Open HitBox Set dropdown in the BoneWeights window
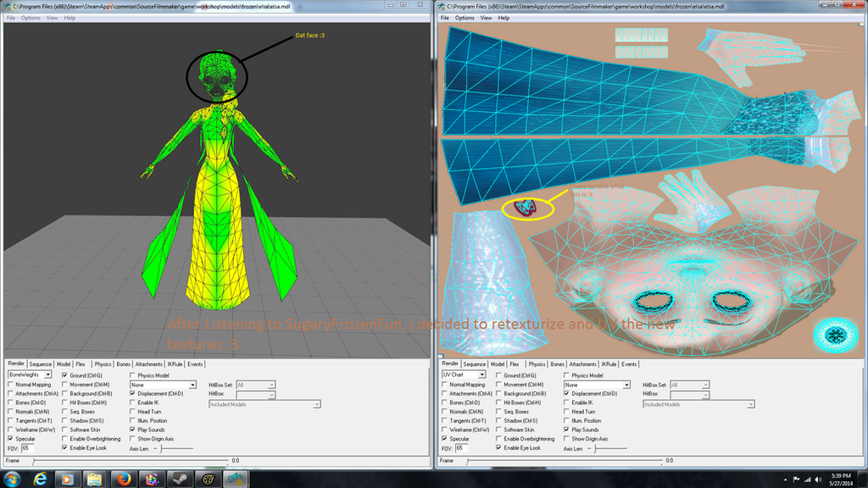868x488 pixels. (x=256, y=385)
